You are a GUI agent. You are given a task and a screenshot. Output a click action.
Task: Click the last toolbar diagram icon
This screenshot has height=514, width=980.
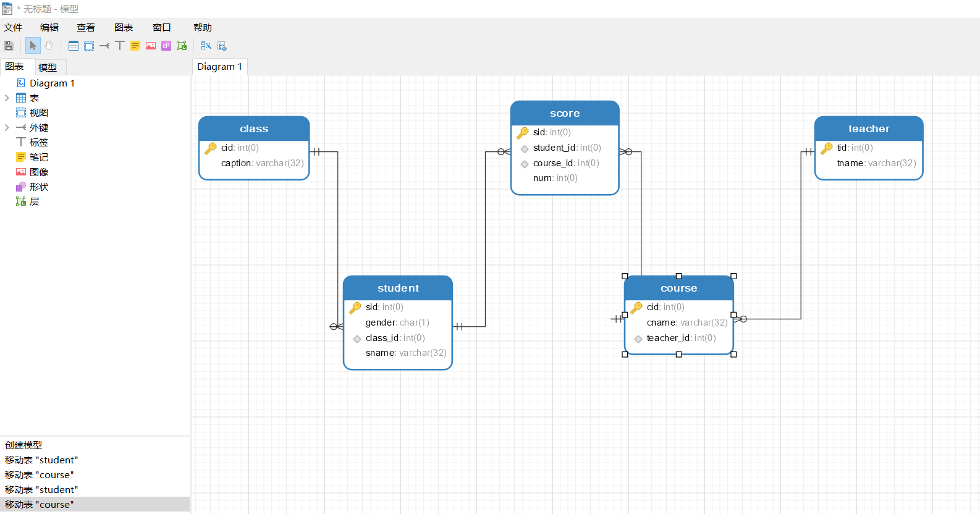click(x=222, y=46)
